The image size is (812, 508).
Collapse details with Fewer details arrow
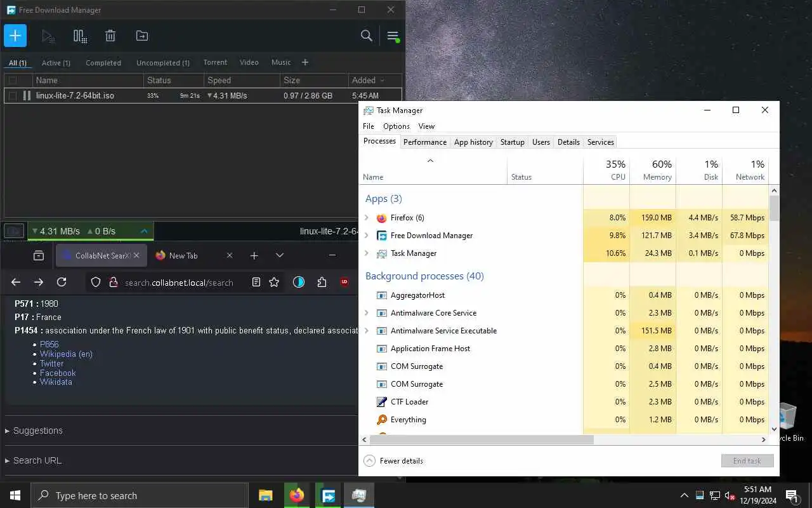point(369,461)
